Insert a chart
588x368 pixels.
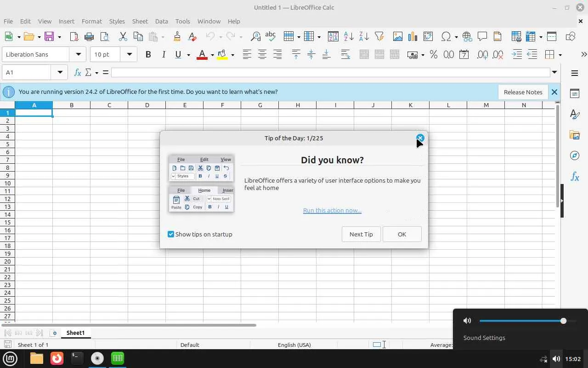[413, 37]
